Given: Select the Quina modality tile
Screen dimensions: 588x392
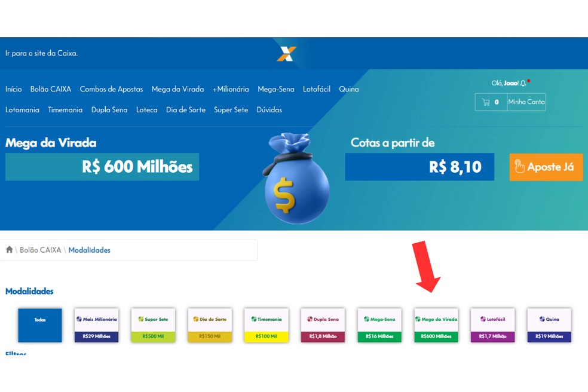Looking at the screenshot, I should click(549, 325).
